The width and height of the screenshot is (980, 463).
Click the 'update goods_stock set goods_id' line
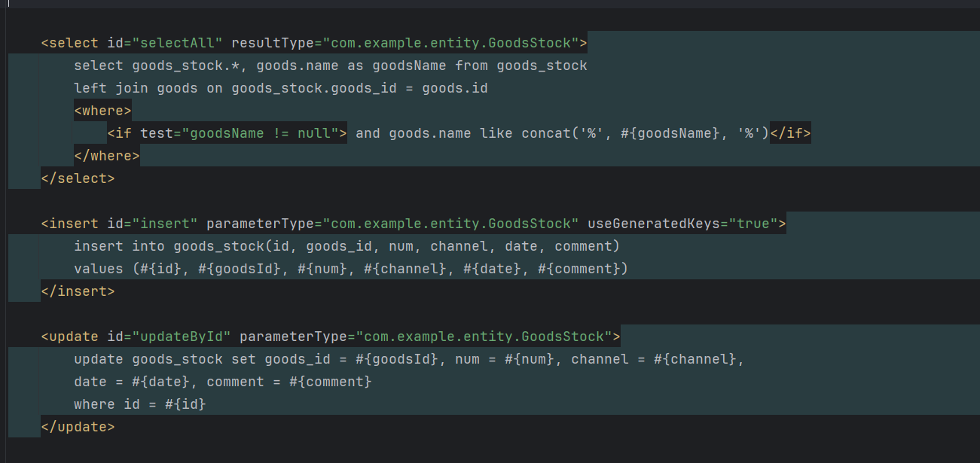tap(409, 359)
